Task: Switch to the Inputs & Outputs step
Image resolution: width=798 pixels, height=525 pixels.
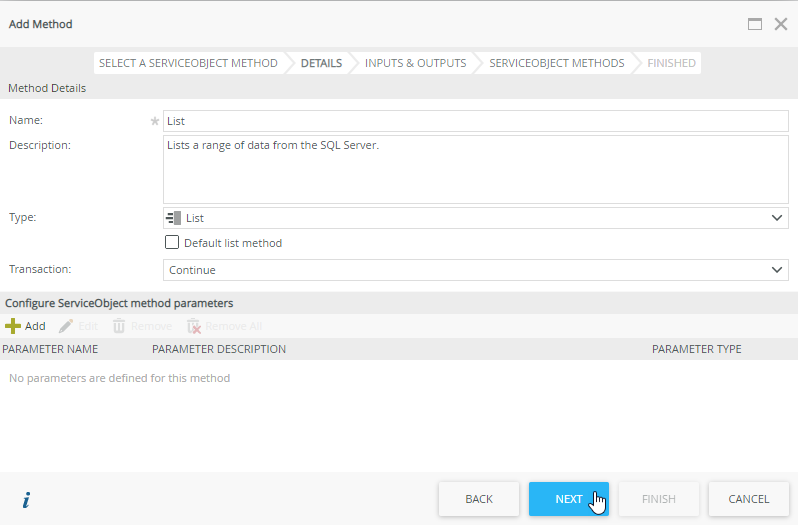Action: click(x=415, y=63)
